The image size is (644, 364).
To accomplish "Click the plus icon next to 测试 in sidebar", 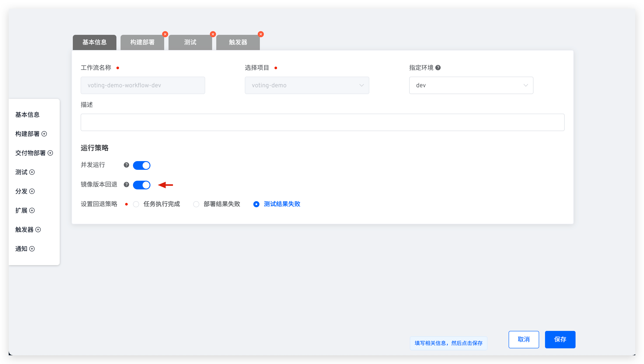I will (32, 172).
